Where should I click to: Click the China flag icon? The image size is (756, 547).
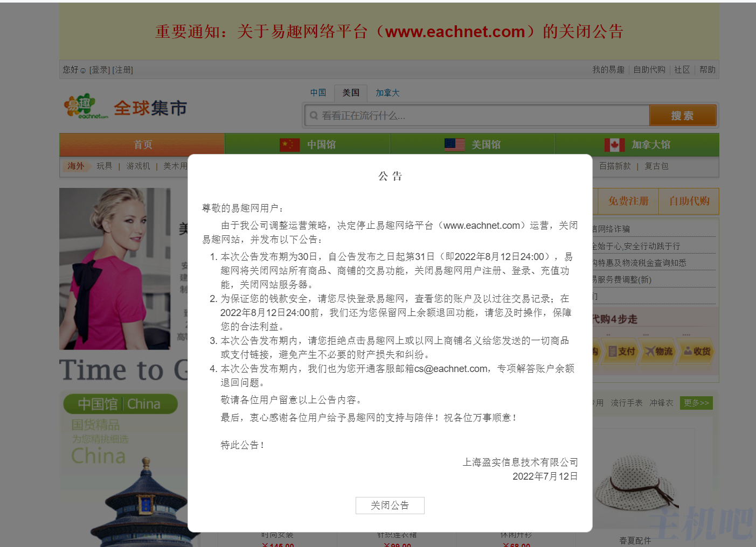[289, 145]
